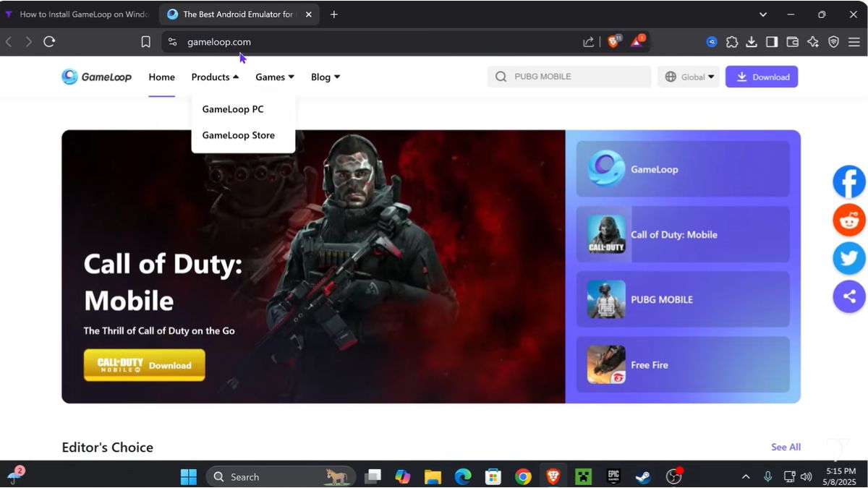The width and height of the screenshot is (868, 488).
Task: Open Steam from the taskbar
Action: tap(642, 476)
